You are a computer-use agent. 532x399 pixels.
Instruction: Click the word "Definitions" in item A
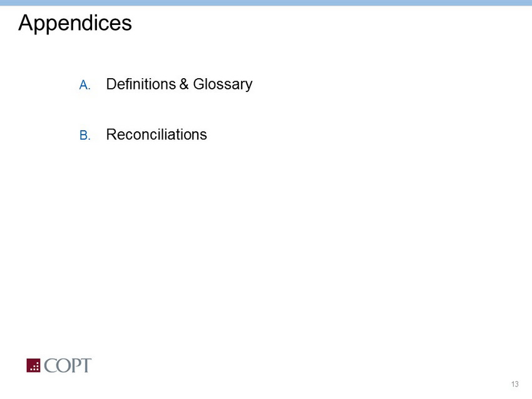(141, 84)
